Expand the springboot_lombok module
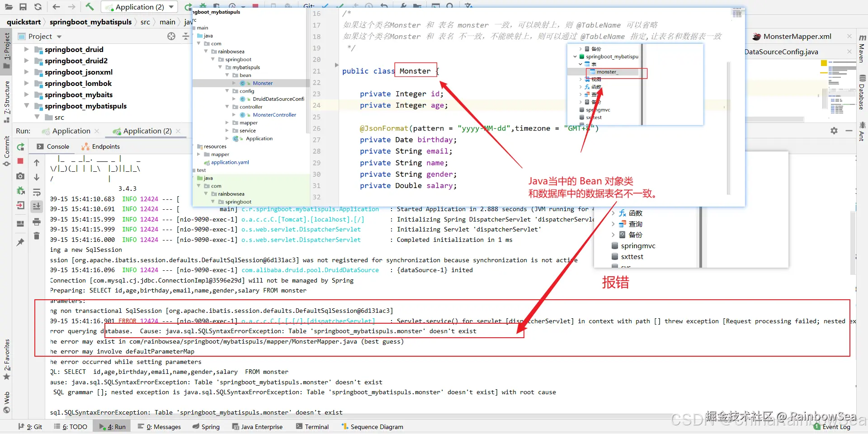868x434 pixels. (26, 83)
